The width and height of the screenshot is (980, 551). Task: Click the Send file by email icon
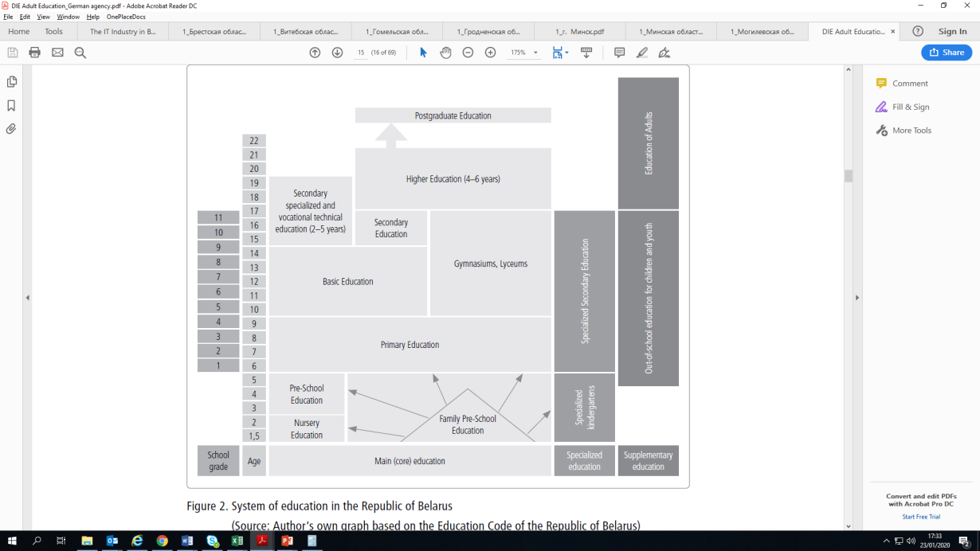(57, 53)
